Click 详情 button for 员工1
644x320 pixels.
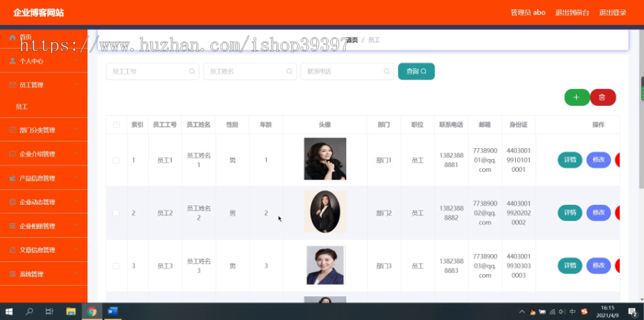click(570, 160)
